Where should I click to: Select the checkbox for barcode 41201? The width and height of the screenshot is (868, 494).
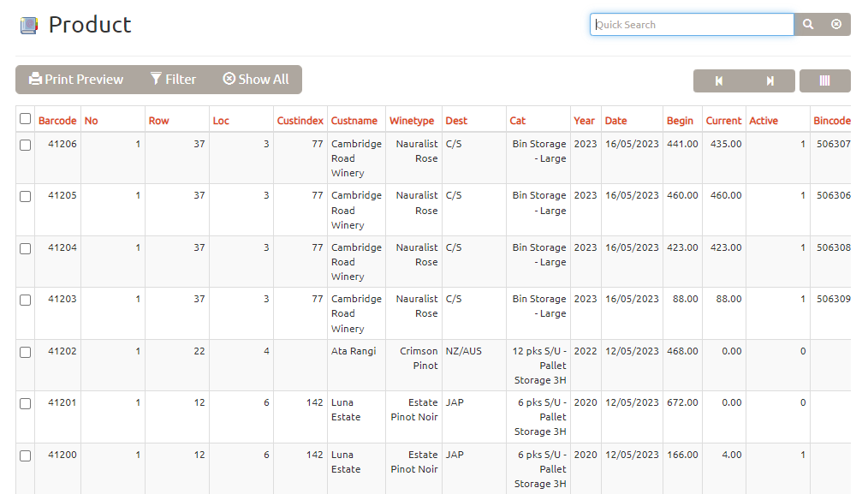click(x=25, y=404)
